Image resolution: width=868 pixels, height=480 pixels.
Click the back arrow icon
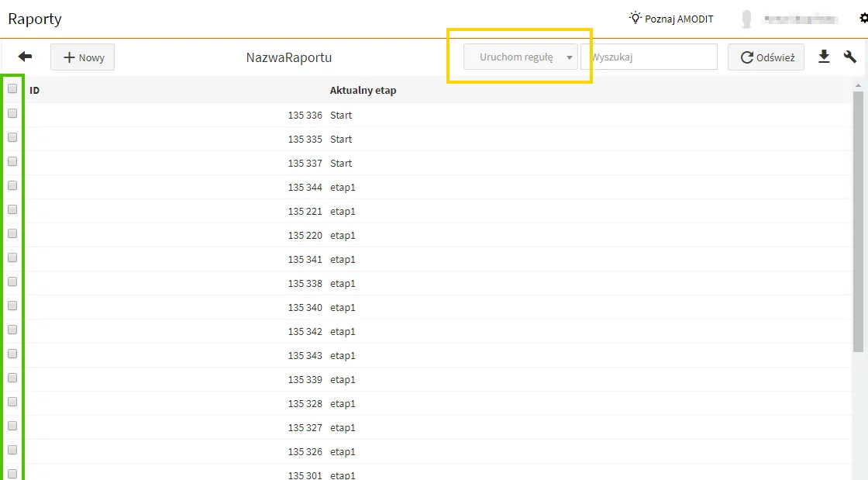pos(25,57)
